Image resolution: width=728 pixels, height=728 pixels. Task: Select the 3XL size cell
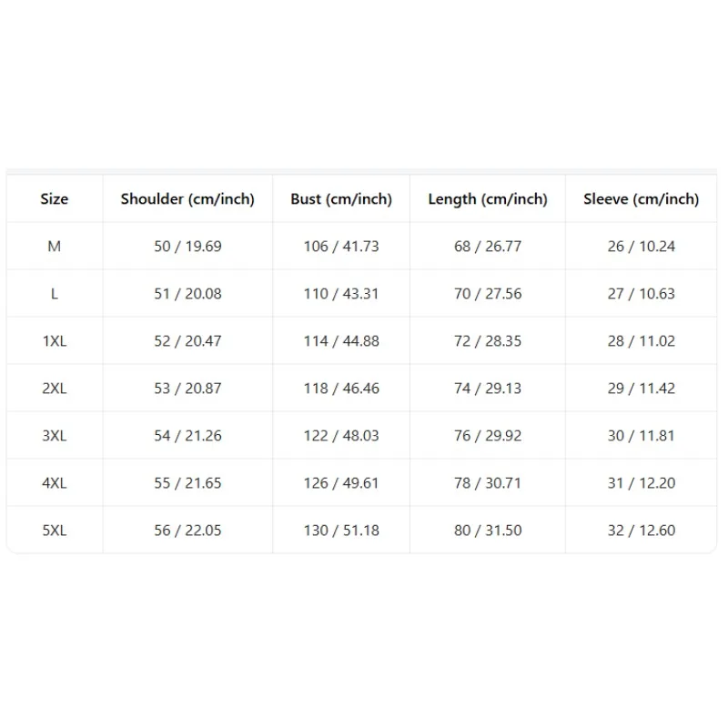point(55,436)
